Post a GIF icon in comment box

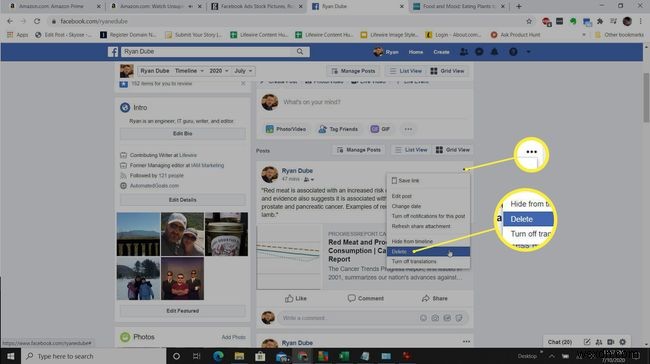(447, 318)
